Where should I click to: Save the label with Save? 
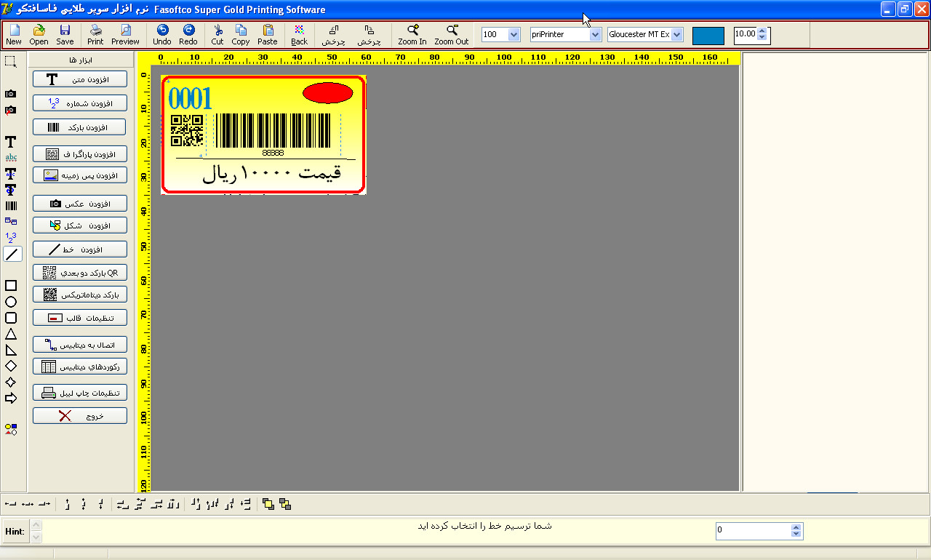pos(65,35)
